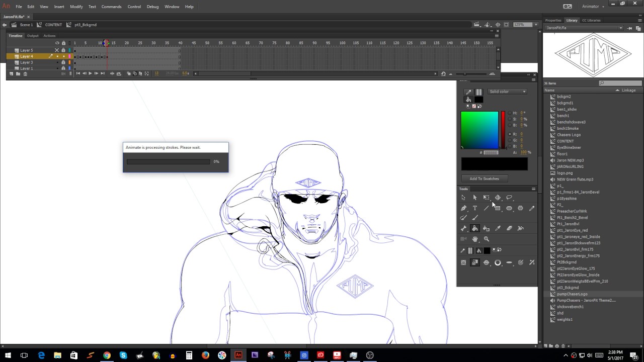Viewport: 644px width, 362px height.
Task: Open the Commands menu
Action: click(111, 7)
